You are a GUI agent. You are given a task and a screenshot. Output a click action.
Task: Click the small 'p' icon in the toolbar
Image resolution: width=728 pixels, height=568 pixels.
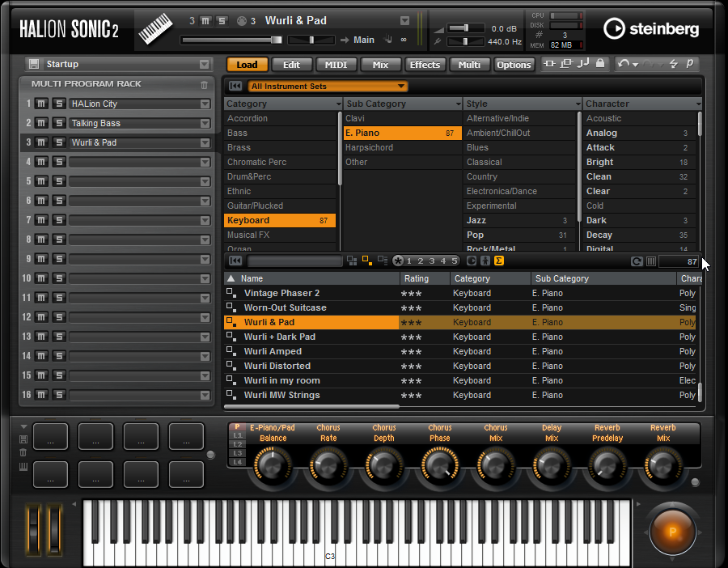pos(689,64)
